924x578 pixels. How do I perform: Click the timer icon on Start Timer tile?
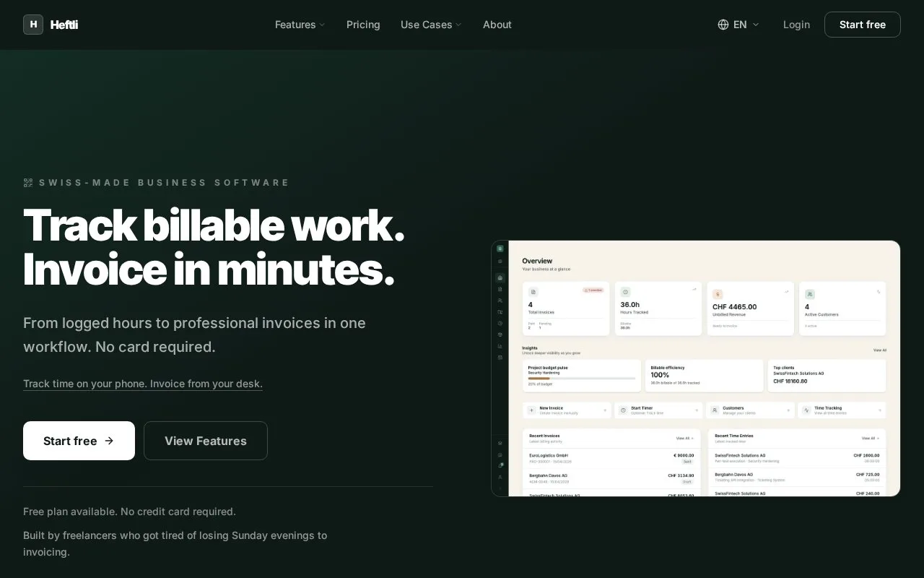624,410
